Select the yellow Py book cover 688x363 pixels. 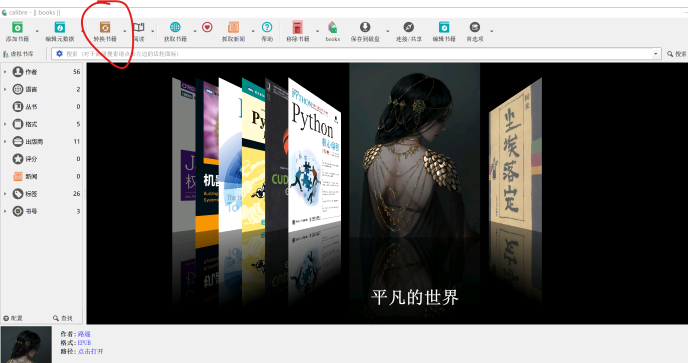pyautogui.click(x=254, y=154)
